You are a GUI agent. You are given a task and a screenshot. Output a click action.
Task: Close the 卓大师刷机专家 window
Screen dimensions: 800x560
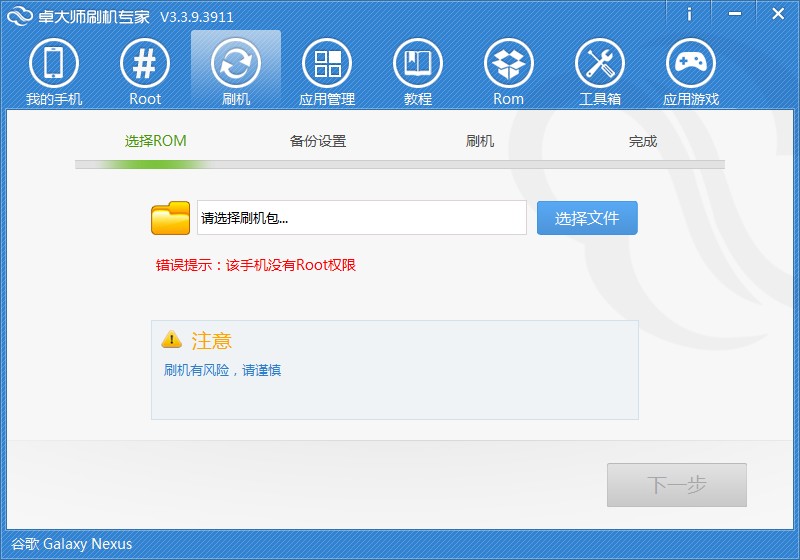coord(778,14)
